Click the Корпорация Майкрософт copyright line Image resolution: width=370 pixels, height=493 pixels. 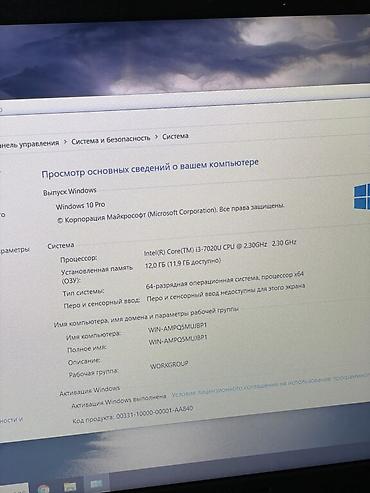coord(170,213)
